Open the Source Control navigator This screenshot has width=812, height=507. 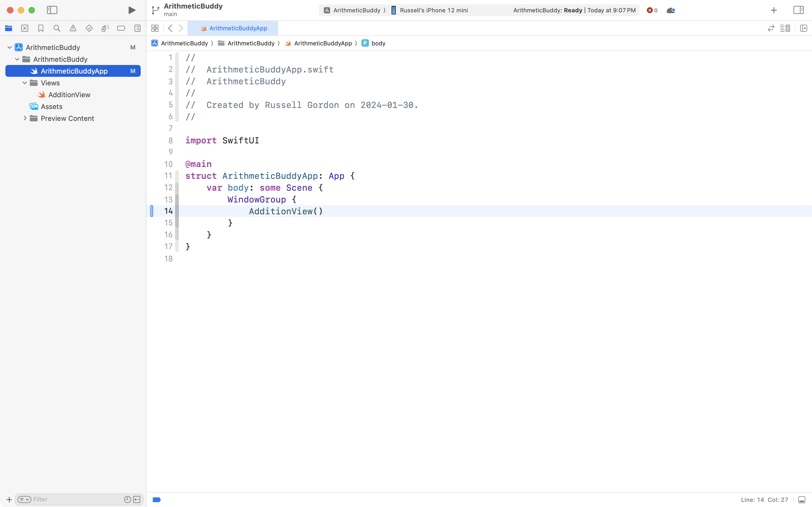tap(25, 28)
